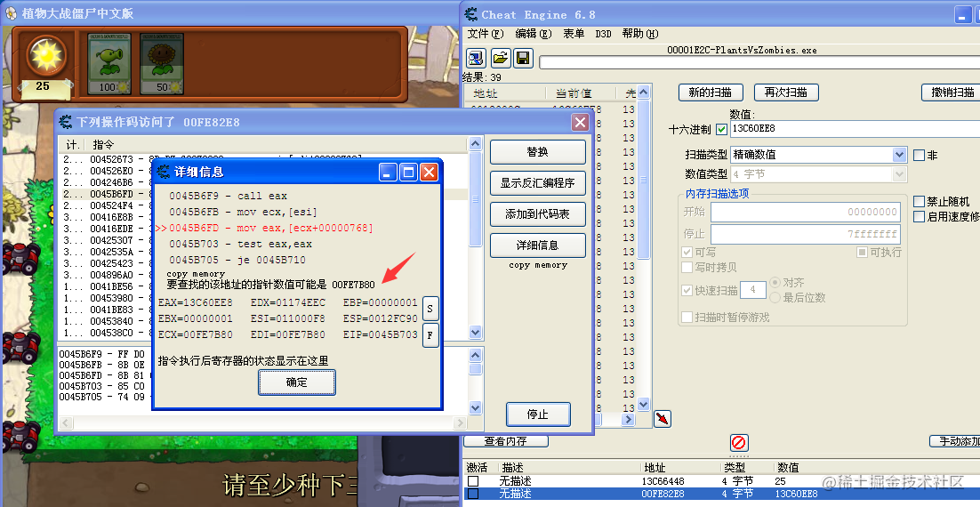Open the 扫描类型 精确数值 dropdown
Screen dimensions: 980x507
coord(899,155)
